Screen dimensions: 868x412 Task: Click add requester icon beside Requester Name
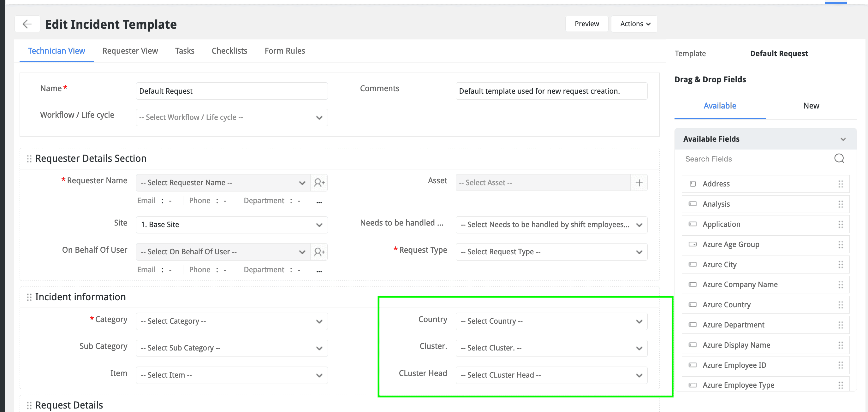pyautogui.click(x=319, y=183)
